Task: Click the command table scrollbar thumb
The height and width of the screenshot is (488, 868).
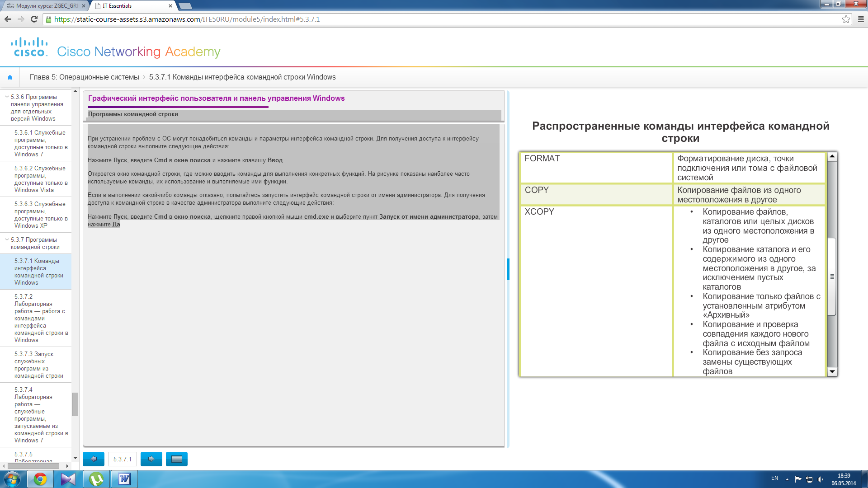Action: click(832, 277)
